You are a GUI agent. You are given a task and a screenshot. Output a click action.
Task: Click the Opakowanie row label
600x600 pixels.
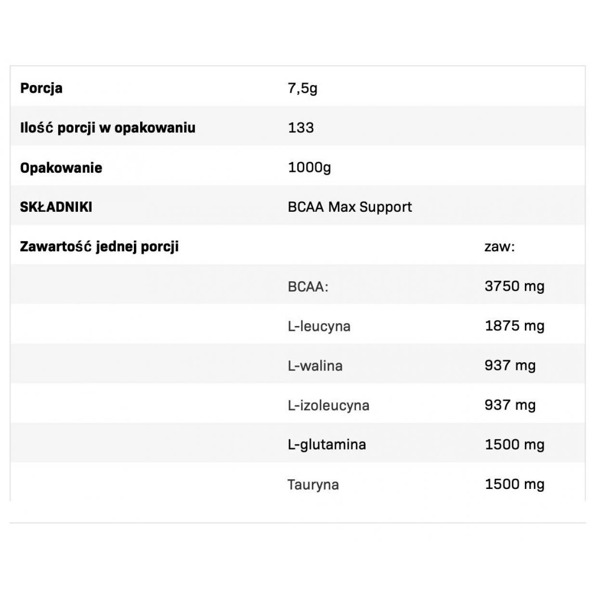[61, 168]
